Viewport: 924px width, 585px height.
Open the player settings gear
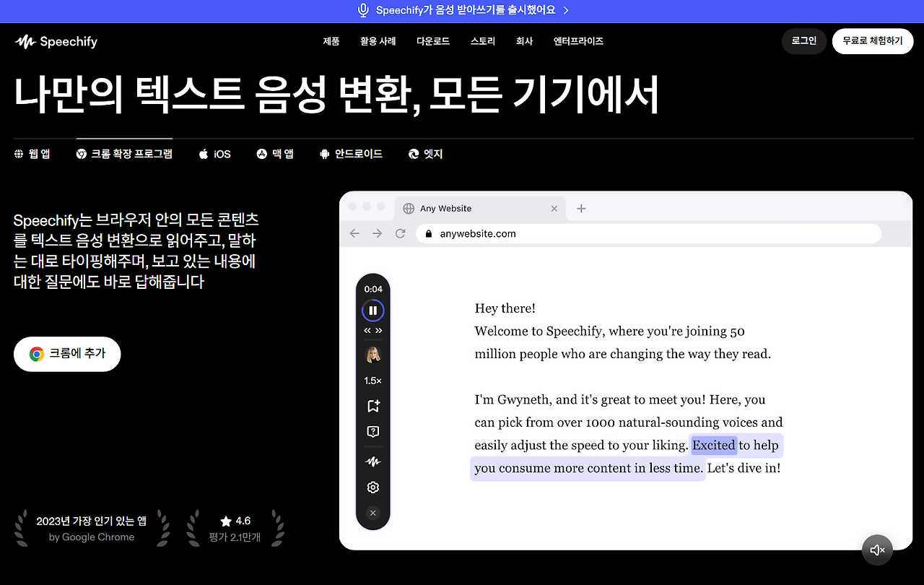pos(373,487)
